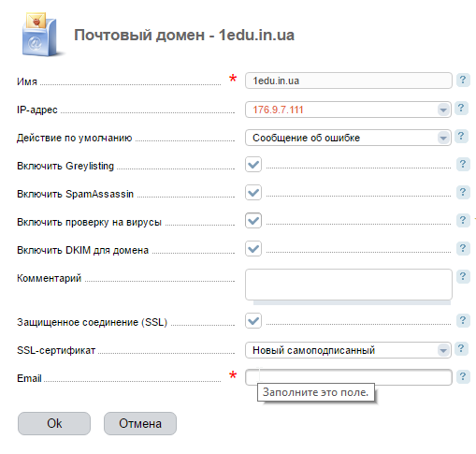
Task: Click the help icon next to Имя field
Action: (463, 80)
